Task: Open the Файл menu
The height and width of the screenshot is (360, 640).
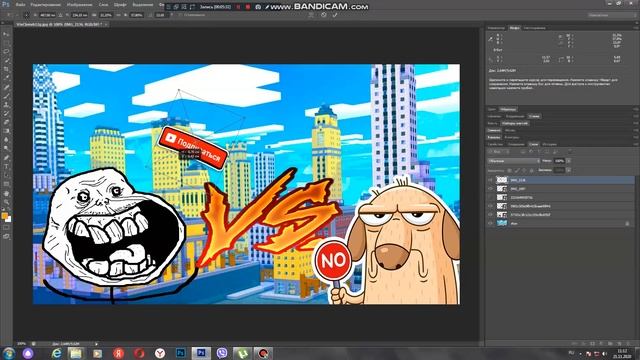Action: tap(20, 4)
